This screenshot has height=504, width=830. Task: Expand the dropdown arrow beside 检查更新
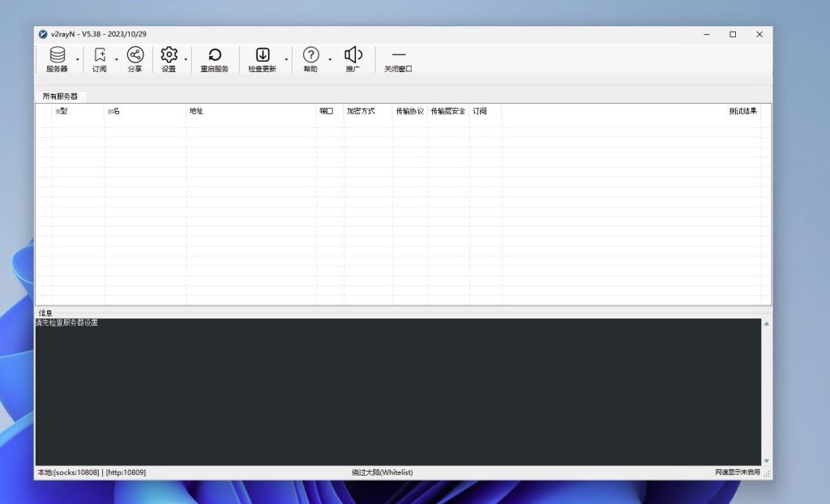pos(286,59)
